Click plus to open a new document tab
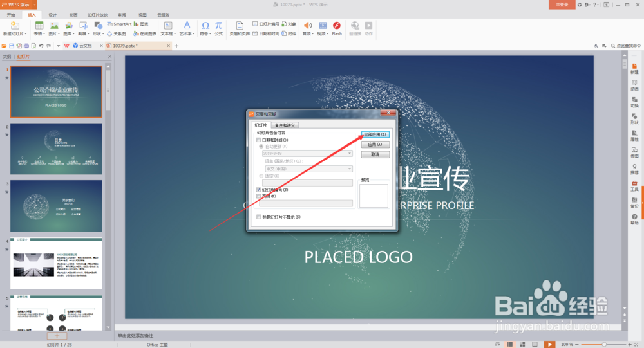 [x=176, y=46]
